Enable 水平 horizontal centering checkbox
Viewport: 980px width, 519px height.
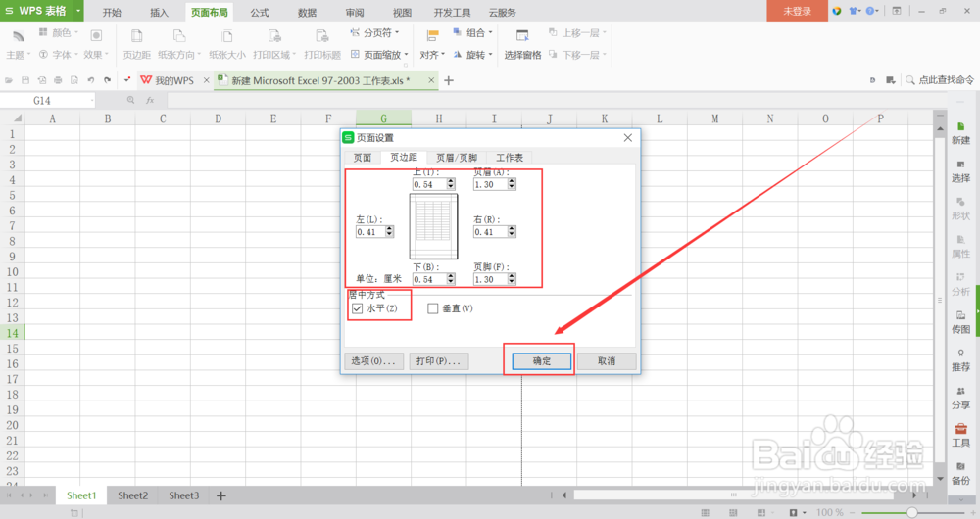pyautogui.click(x=358, y=308)
